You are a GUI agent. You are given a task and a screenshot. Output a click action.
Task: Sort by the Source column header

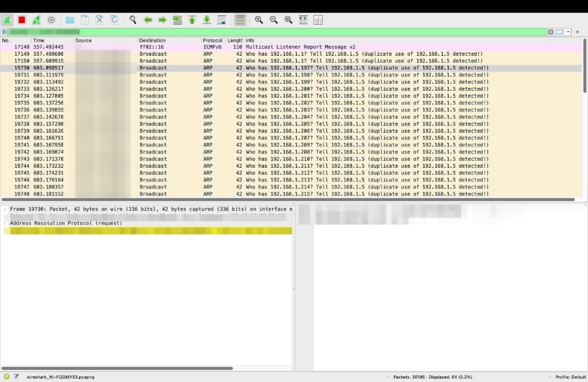point(106,41)
